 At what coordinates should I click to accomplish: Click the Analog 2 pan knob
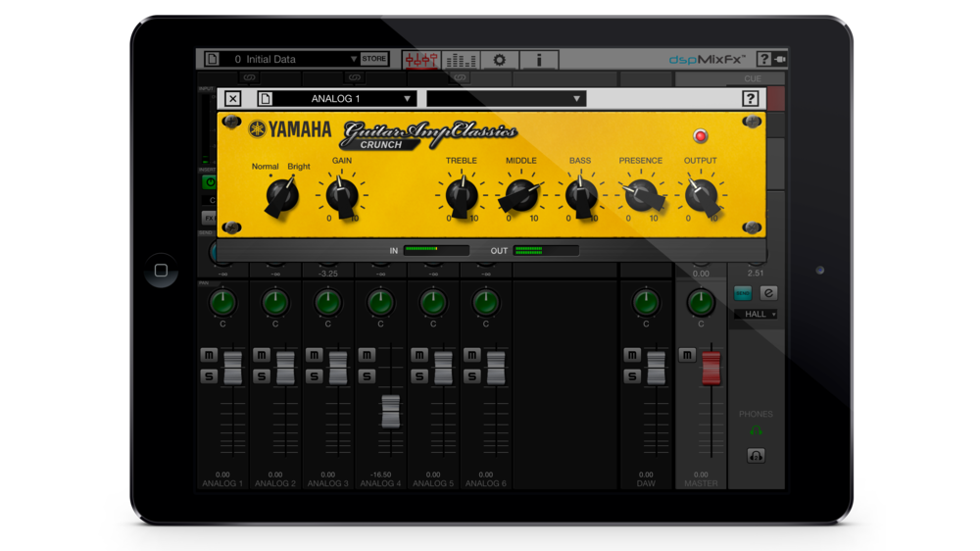(x=275, y=303)
